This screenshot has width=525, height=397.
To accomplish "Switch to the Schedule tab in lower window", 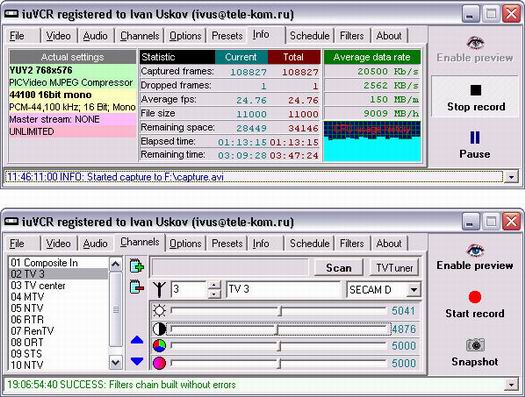I will (309, 243).
